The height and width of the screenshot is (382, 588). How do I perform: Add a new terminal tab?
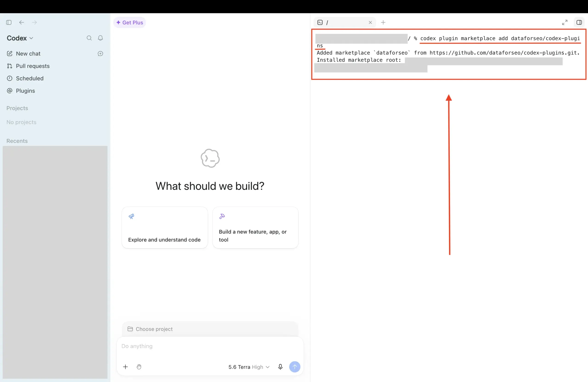[383, 22]
